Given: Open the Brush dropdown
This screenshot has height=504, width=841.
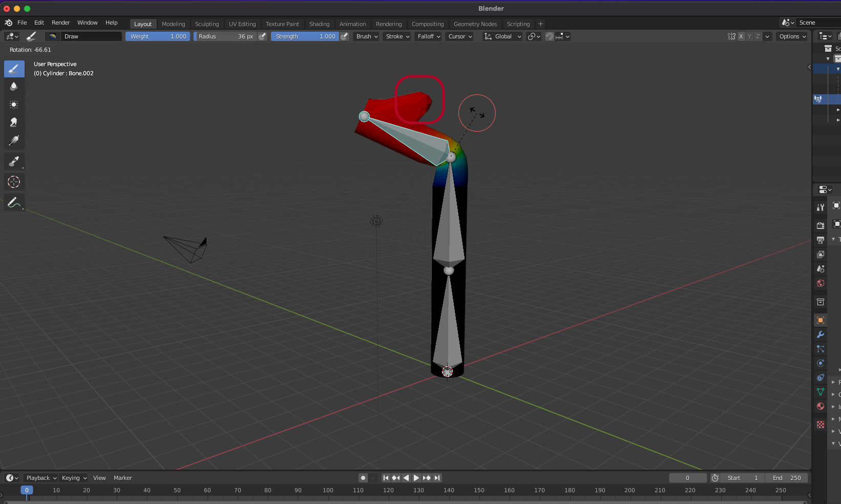Looking at the screenshot, I should (367, 36).
